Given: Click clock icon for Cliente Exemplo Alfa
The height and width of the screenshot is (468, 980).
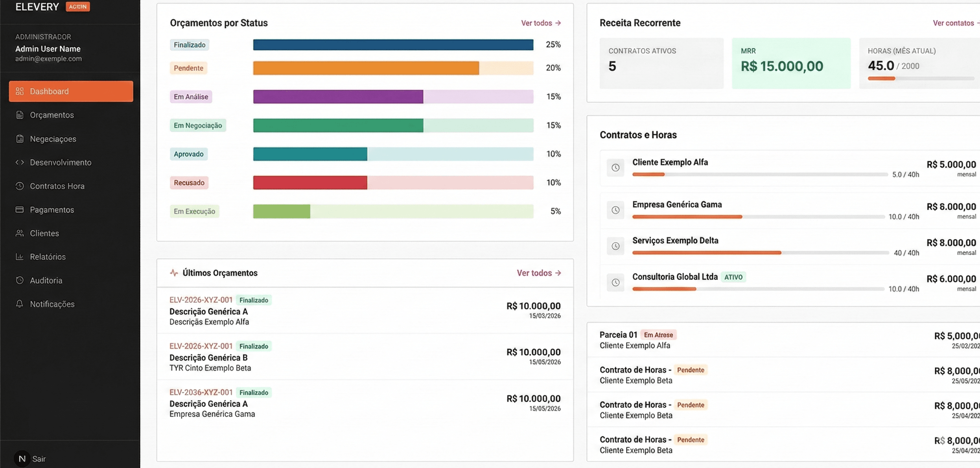Looking at the screenshot, I should pos(615,168).
